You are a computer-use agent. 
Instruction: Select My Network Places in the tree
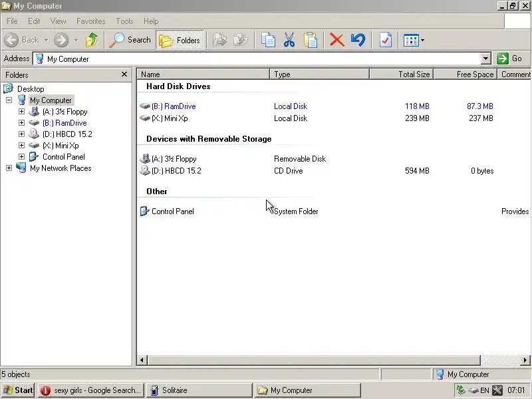point(61,168)
